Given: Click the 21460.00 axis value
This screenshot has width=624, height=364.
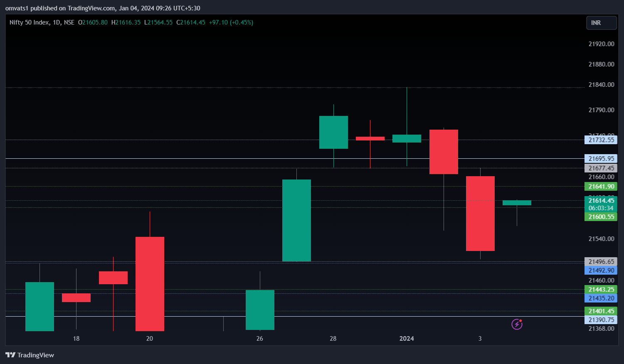Looking at the screenshot, I should coord(601,280).
